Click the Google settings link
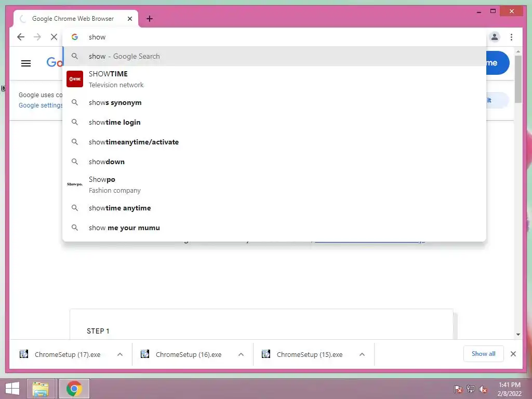 41,105
